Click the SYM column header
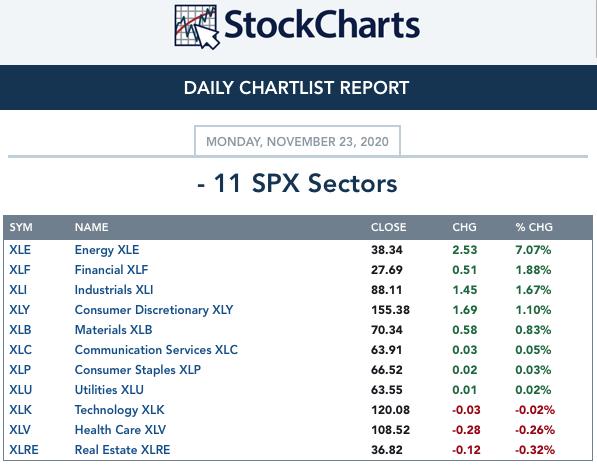 point(21,227)
